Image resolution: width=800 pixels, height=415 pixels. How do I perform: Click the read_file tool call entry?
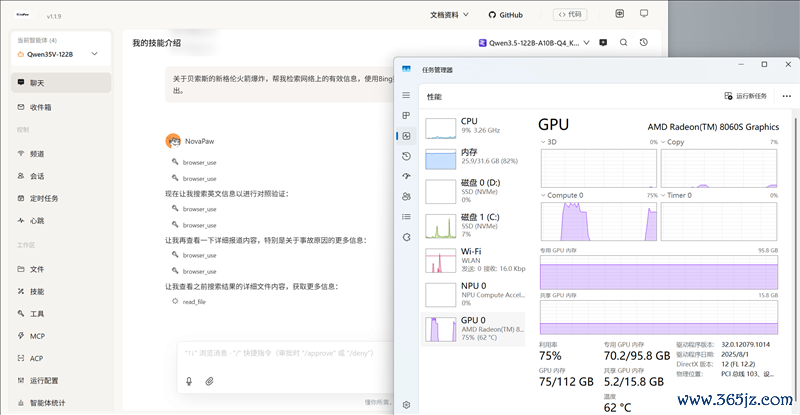189,302
